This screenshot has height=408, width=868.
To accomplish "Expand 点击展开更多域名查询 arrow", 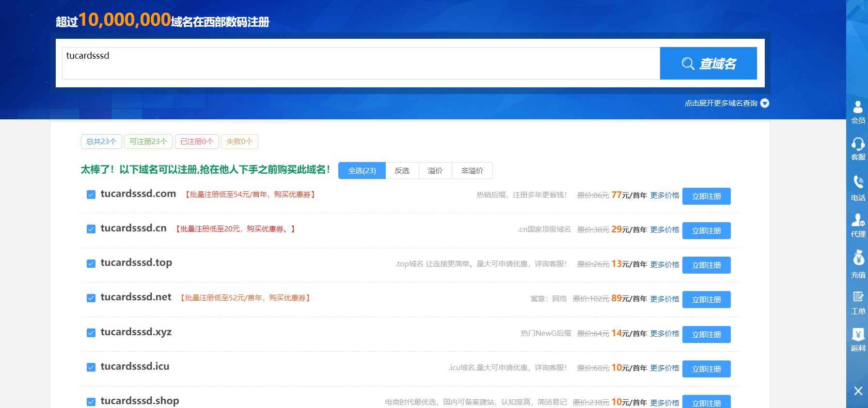I will [x=765, y=103].
